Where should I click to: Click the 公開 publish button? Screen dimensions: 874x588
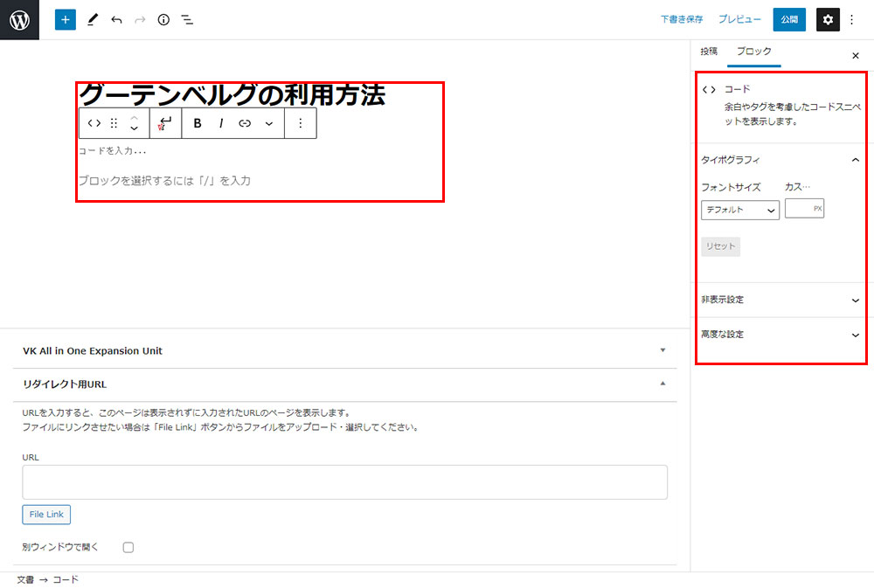(x=789, y=19)
